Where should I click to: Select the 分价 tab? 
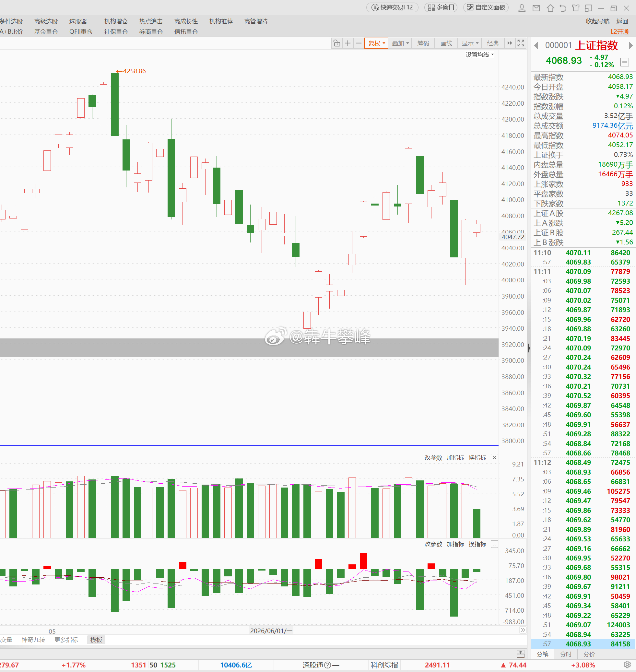coord(589,654)
